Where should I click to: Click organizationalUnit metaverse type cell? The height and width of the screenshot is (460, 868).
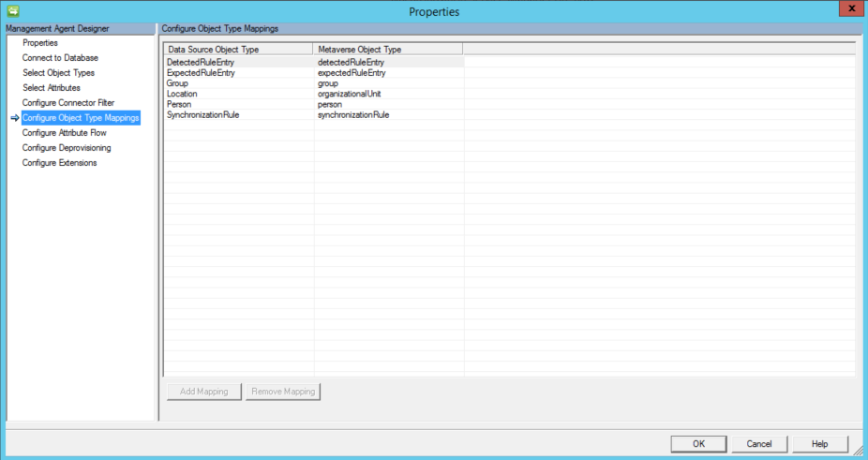pyautogui.click(x=350, y=94)
